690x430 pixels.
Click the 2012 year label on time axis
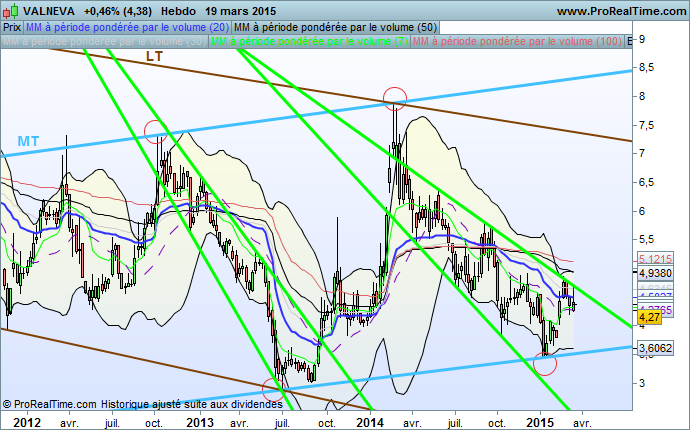27,423
